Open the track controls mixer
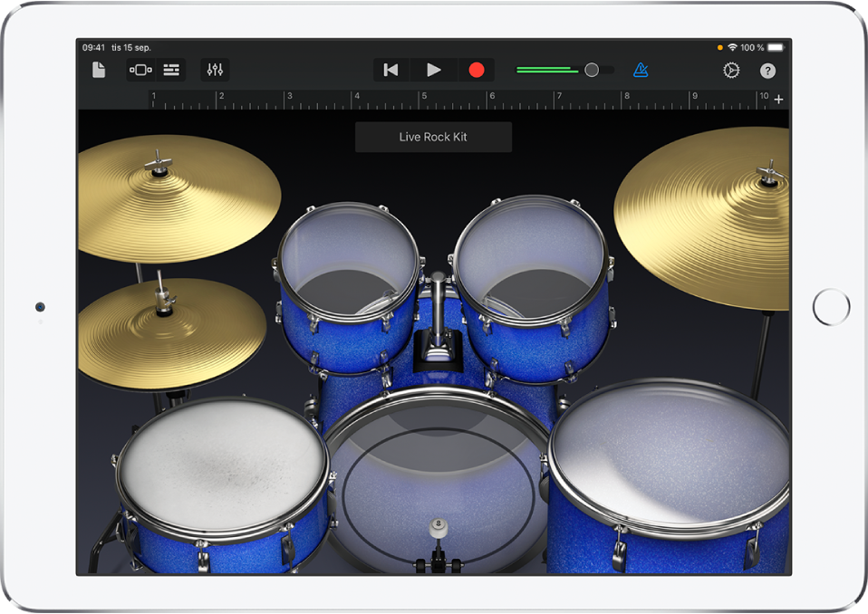The image size is (868, 614). (x=216, y=71)
